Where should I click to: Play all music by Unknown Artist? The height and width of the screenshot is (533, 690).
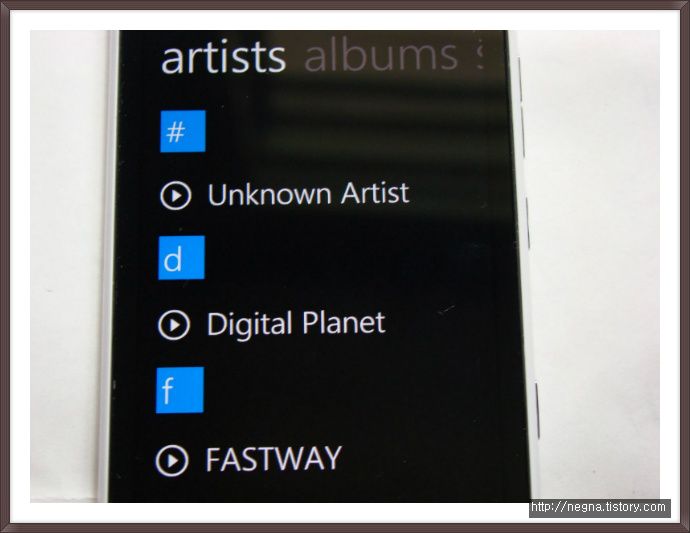(176, 195)
